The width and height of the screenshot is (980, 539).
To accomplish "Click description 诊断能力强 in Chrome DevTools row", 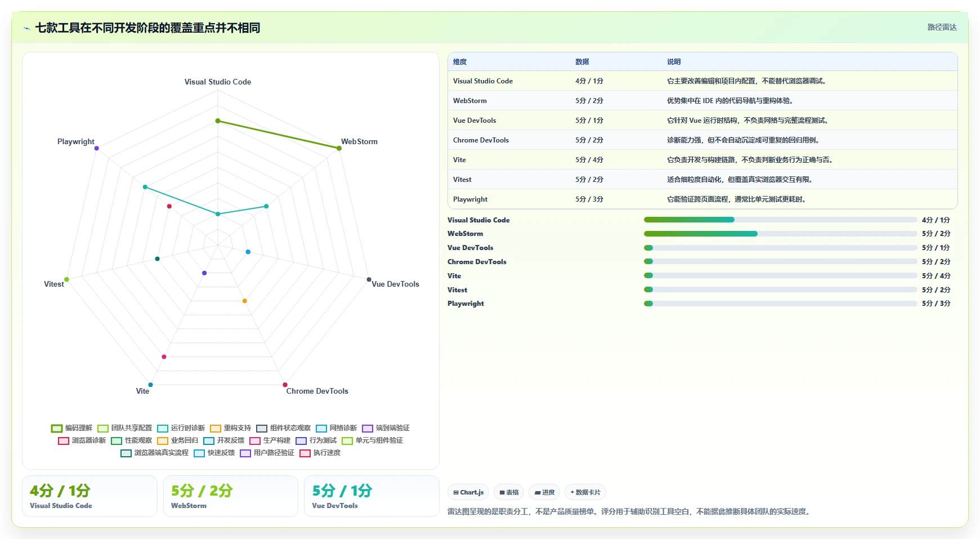I will (744, 140).
